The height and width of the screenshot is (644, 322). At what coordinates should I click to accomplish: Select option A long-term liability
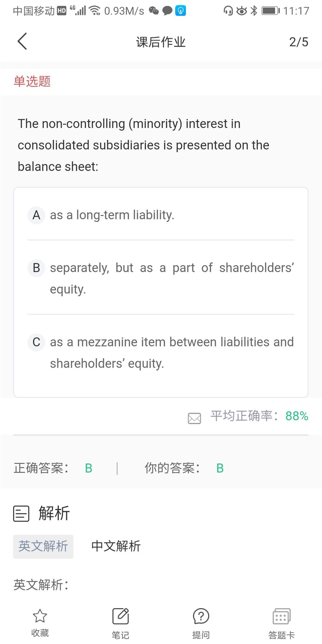click(112, 215)
